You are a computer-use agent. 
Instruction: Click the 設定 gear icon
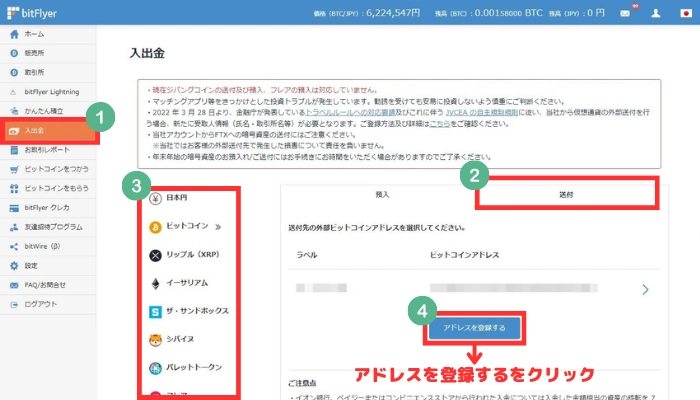[x=14, y=266]
